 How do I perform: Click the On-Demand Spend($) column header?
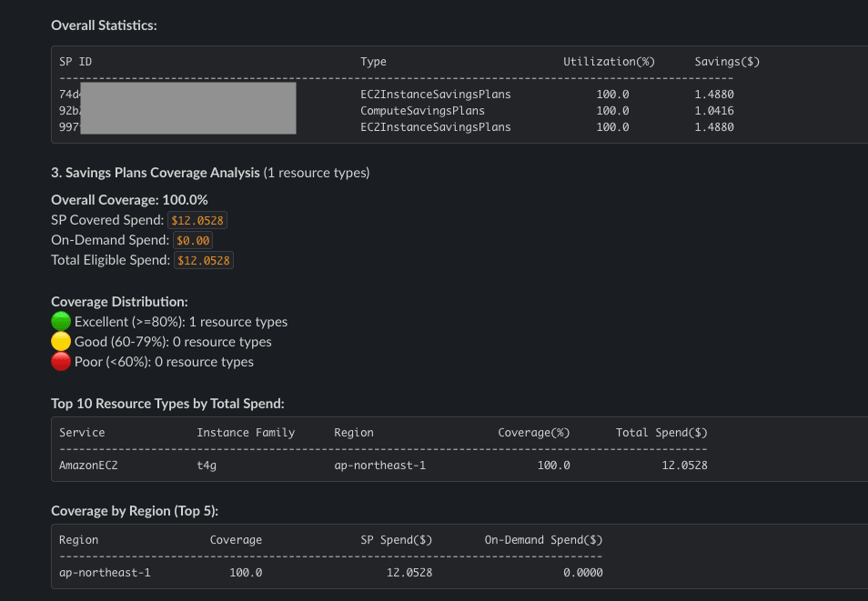(543, 540)
